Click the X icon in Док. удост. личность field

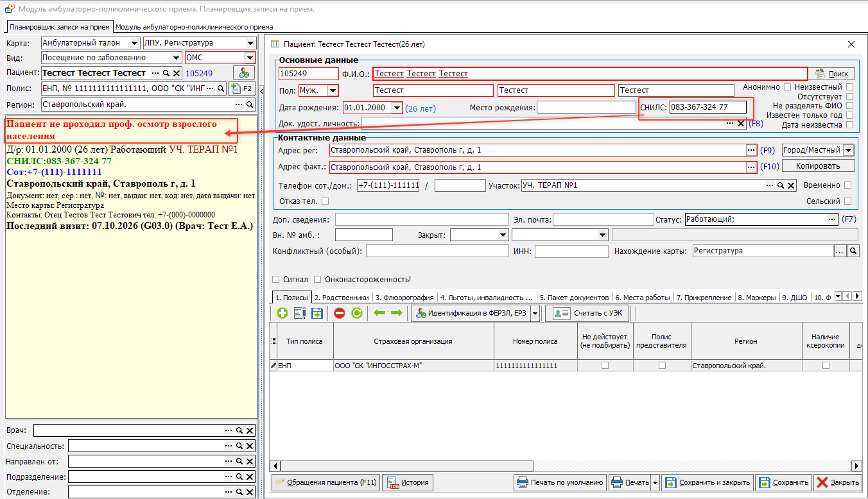pos(741,123)
